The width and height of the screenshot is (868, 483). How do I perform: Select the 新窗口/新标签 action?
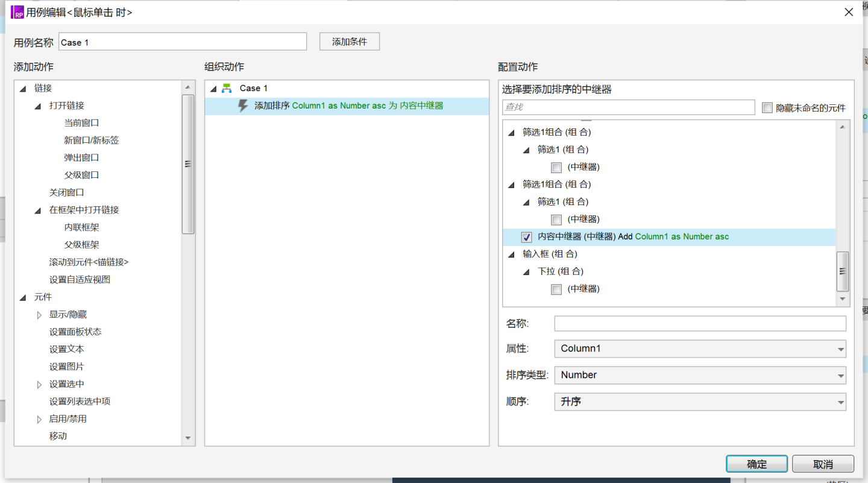tap(92, 140)
